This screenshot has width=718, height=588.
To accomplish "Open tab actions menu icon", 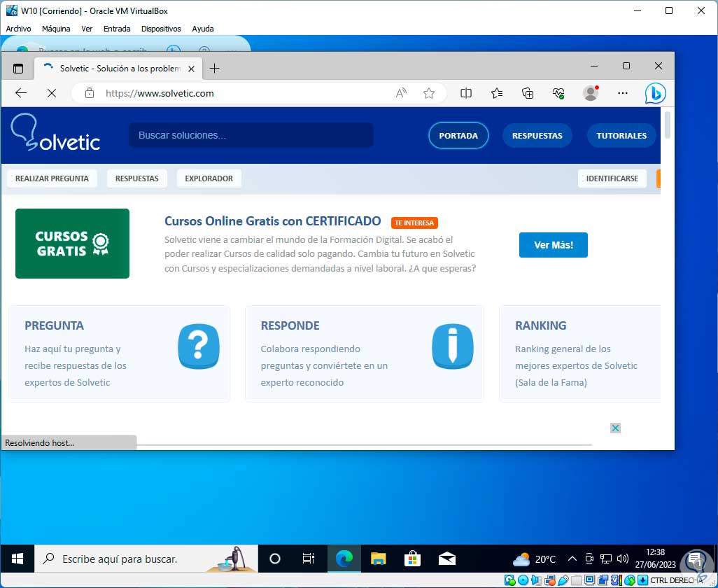I will tap(18, 69).
